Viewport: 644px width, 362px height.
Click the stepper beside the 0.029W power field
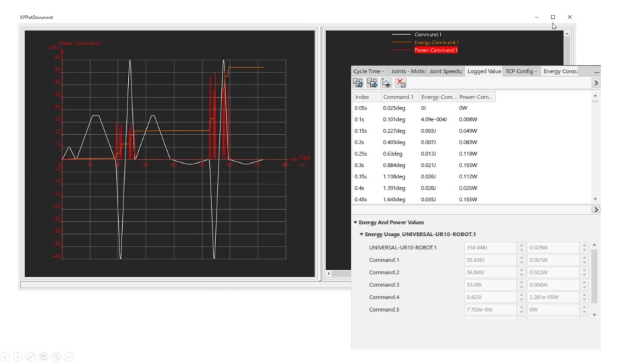584,247
